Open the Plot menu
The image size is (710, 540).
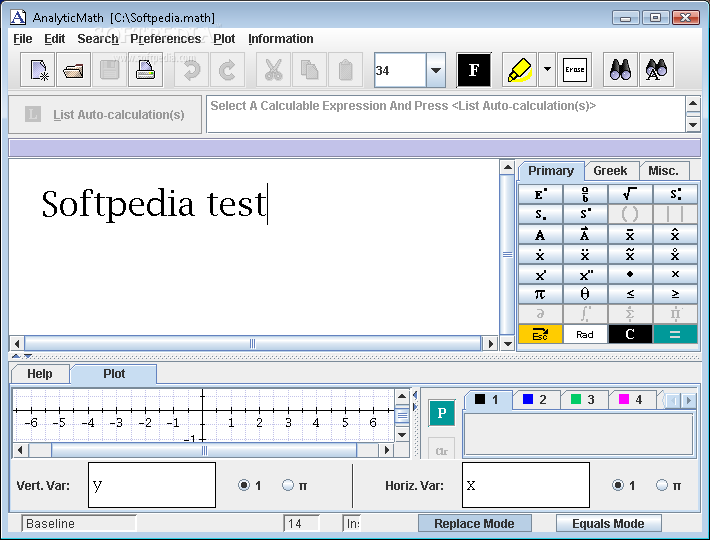coord(224,39)
